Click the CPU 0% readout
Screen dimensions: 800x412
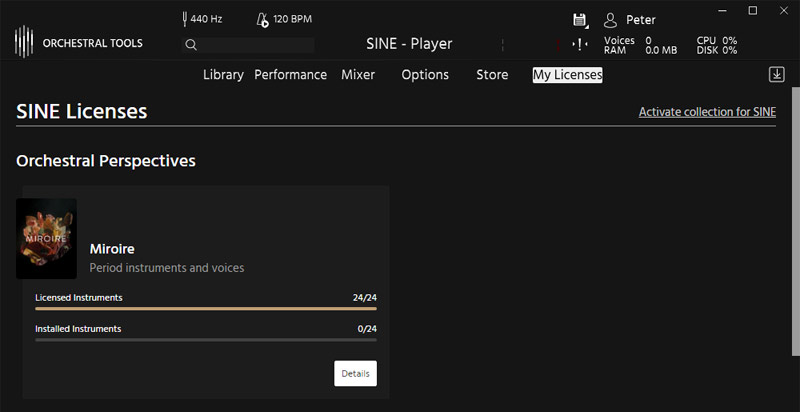point(717,40)
